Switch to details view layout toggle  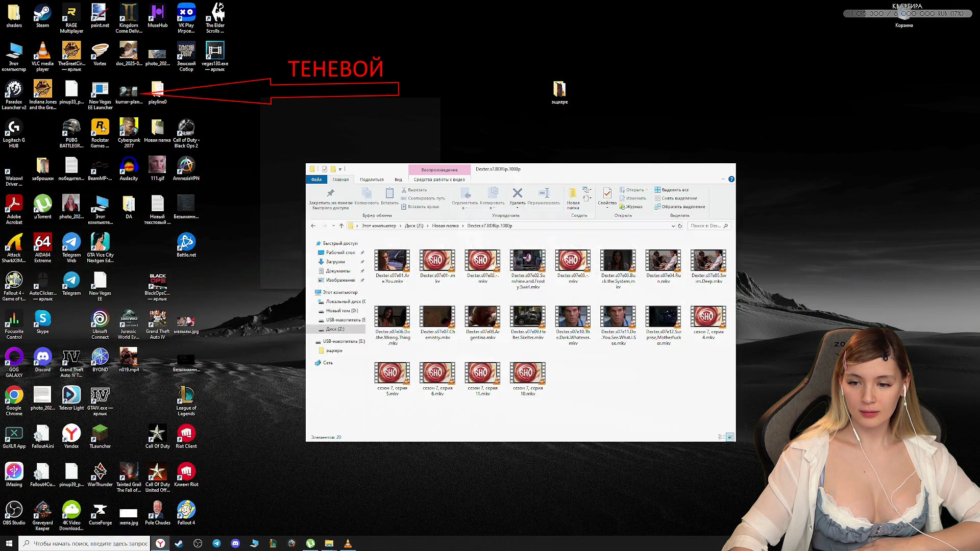pos(721,437)
